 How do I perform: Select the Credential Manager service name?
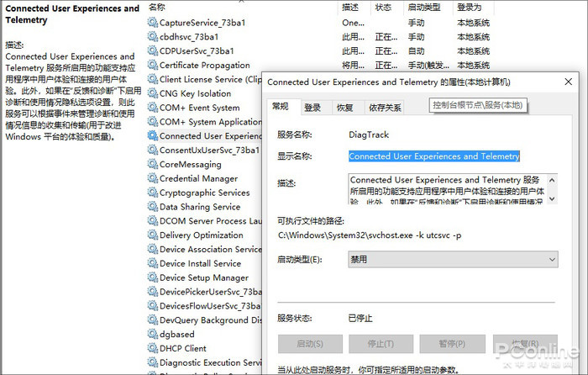[199, 178]
